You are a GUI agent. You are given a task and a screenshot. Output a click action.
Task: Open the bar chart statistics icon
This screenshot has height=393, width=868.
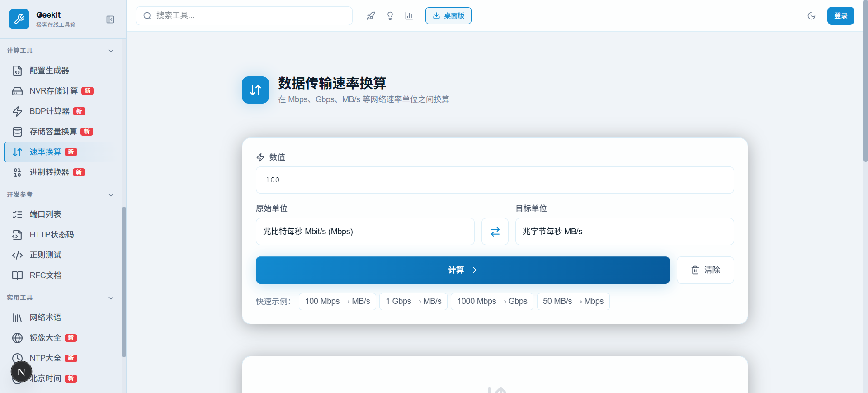[x=409, y=16]
